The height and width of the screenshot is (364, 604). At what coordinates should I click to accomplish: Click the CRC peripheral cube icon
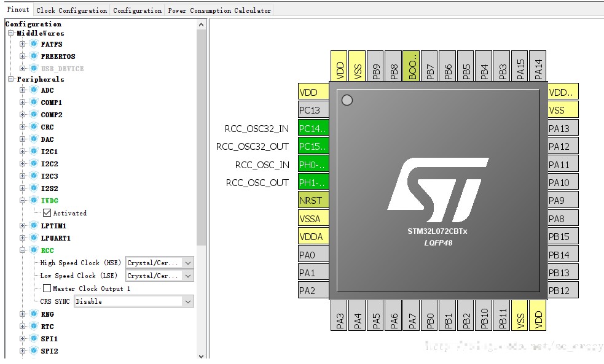[x=34, y=127]
